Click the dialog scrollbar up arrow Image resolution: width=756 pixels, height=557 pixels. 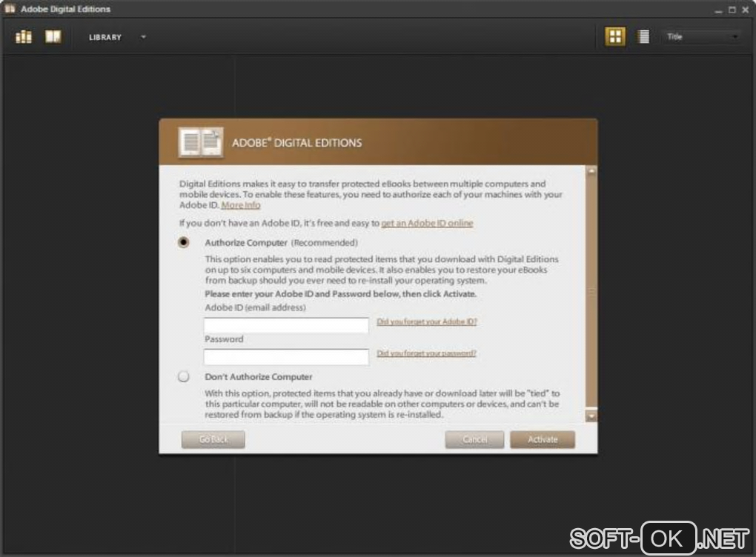591,171
